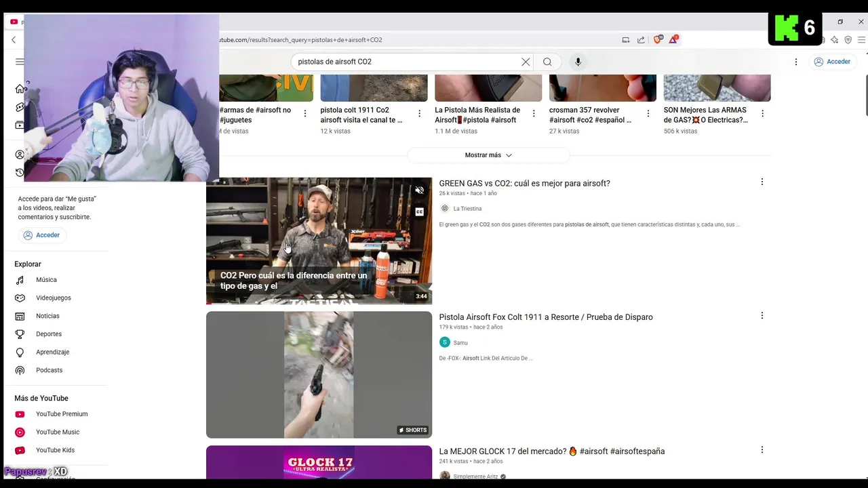This screenshot has height=488, width=868.
Task: Open options for #armas de #airsoft short
Action: pyautogui.click(x=305, y=113)
